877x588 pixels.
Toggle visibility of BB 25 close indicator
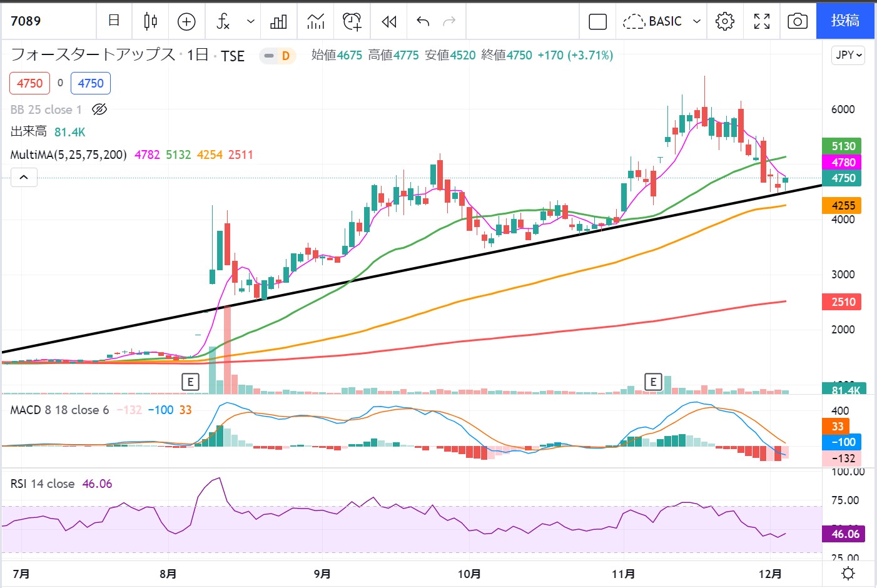[99, 109]
